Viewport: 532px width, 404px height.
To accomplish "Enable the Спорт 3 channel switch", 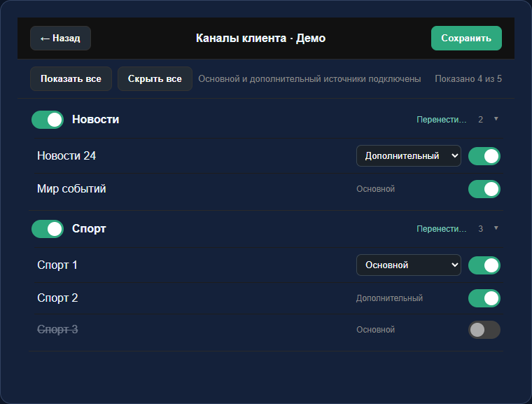I will click(484, 330).
